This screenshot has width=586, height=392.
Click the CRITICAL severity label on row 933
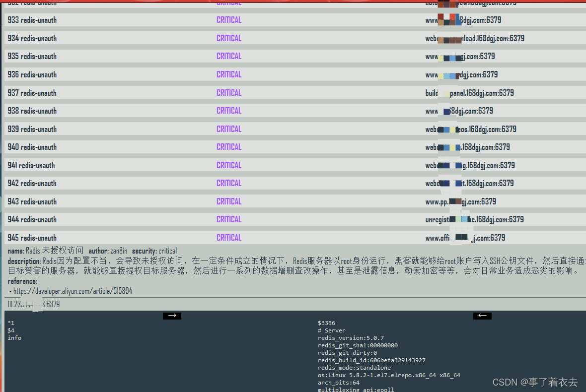[x=228, y=20]
